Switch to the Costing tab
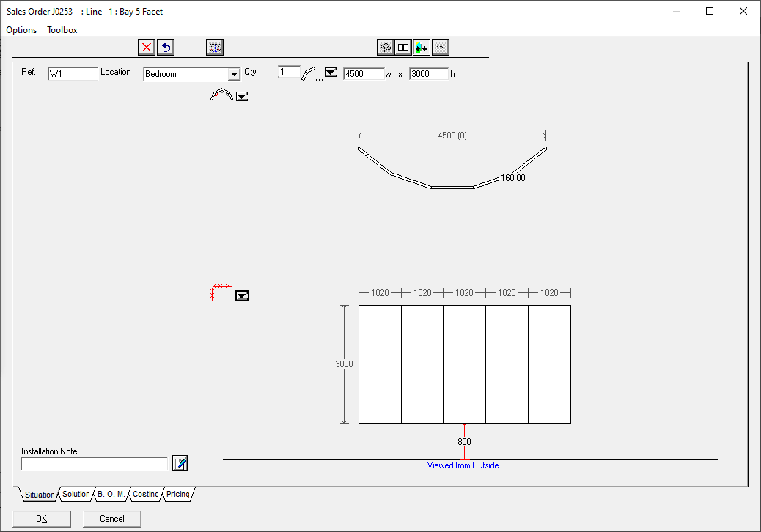Image resolution: width=761 pixels, height=532 pixels. [145, 495]
